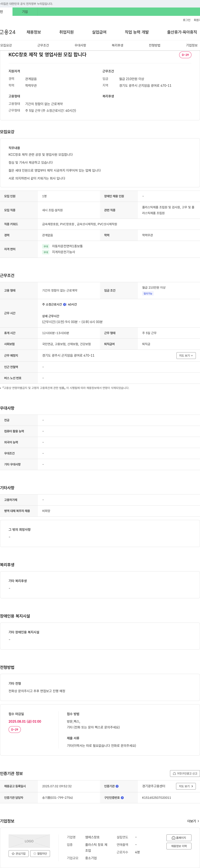Screen dimensions: 200x868
Task: Jump to the 기업정보 section tab
Action: click(x=192, y=45)
